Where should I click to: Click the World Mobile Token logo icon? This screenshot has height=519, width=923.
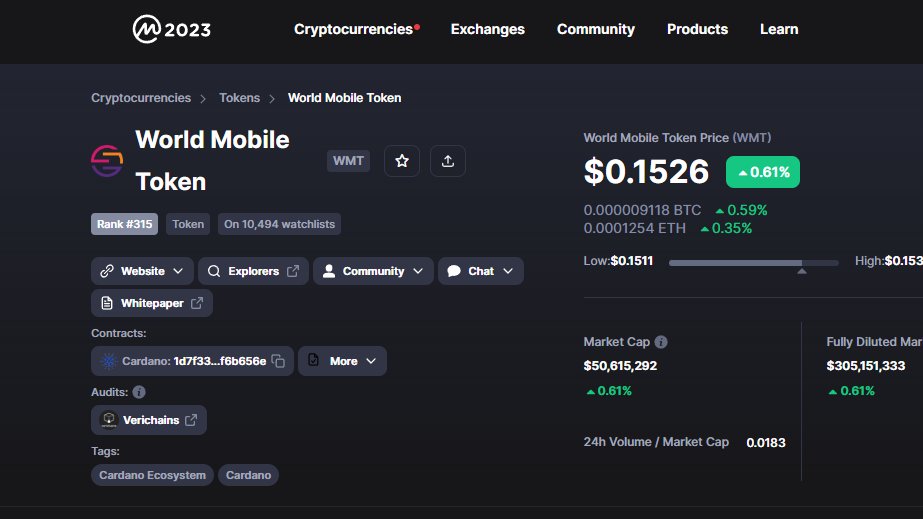[x=107, y=161]
